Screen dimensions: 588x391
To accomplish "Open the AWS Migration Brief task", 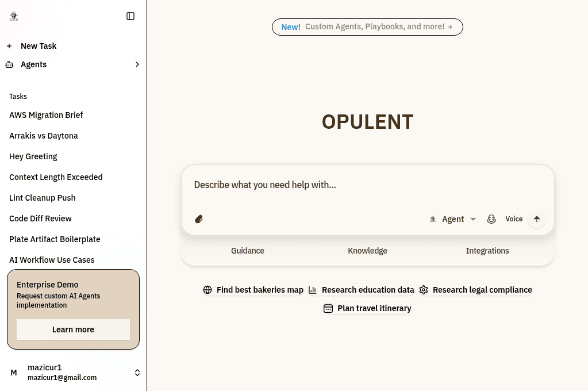I will pos(46,115).
